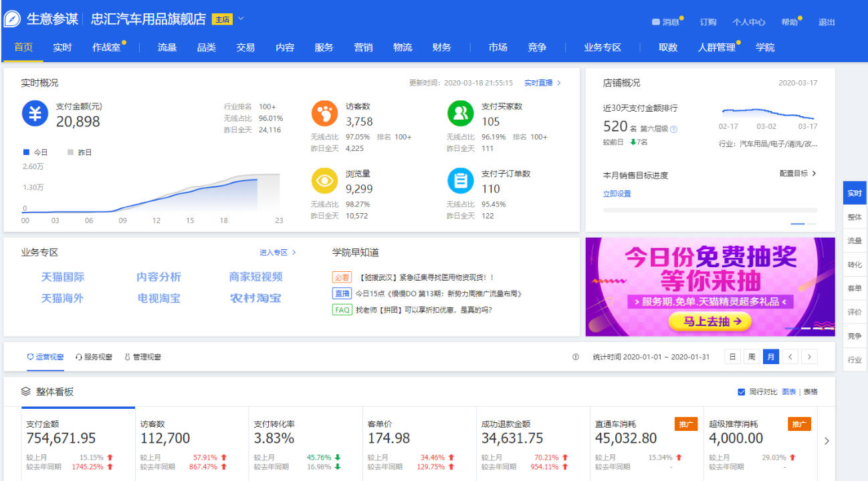Viewport: 868px width, 481px height.
Task: Toggle 今日 legend series
Action: tap(35, 152)
